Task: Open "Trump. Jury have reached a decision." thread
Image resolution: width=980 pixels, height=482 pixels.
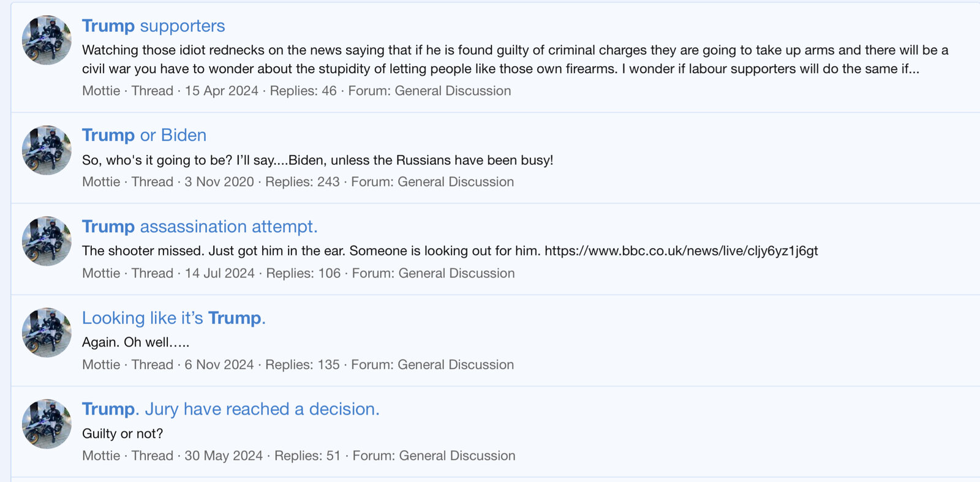Action: click(230, 409)
